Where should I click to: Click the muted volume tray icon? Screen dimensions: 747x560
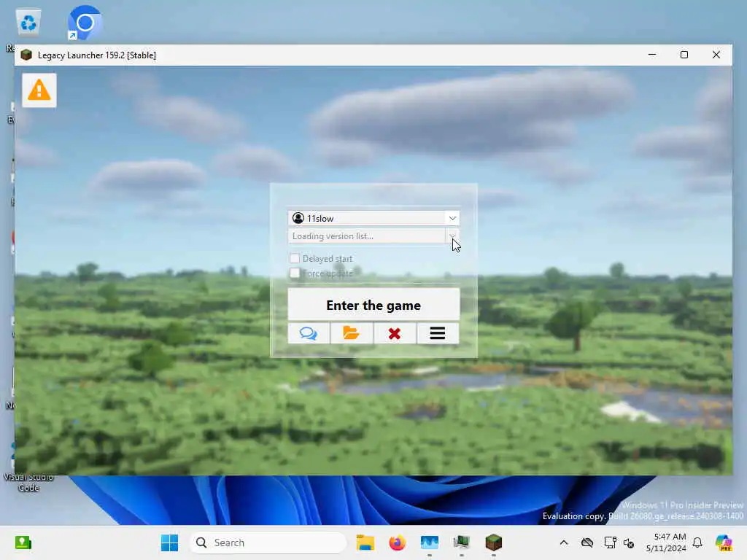pos(629,542)
